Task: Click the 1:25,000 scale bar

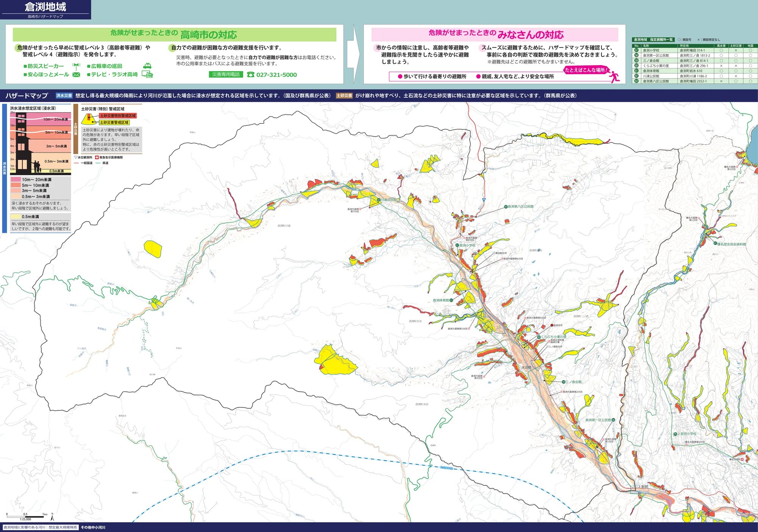Action: (26, 517)
